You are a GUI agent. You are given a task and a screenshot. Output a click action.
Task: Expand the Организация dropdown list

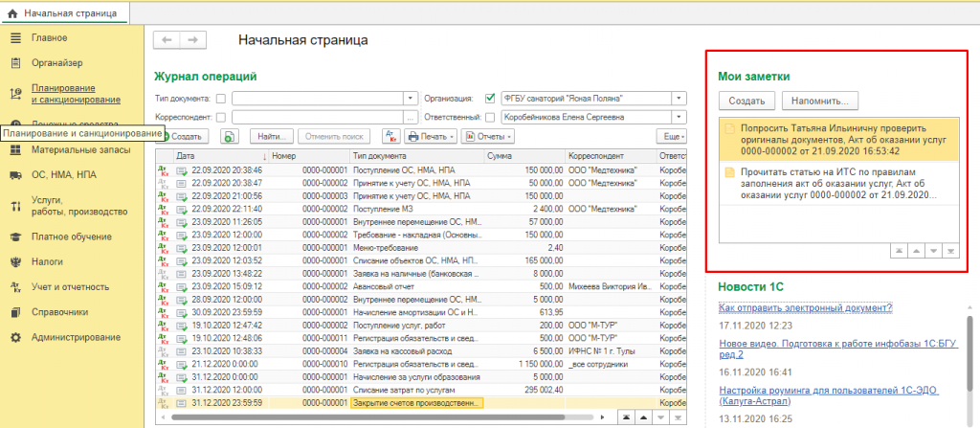[679, 98]
